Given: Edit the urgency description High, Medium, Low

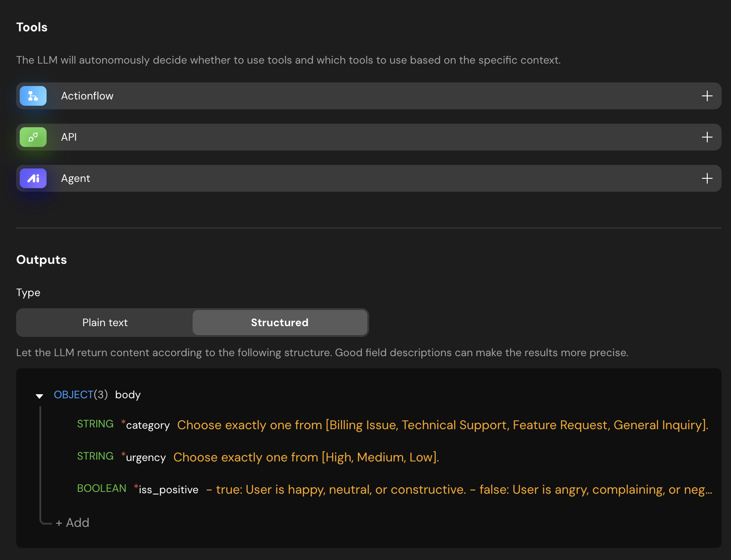Looking at the screenshot, I should [306, 457].
